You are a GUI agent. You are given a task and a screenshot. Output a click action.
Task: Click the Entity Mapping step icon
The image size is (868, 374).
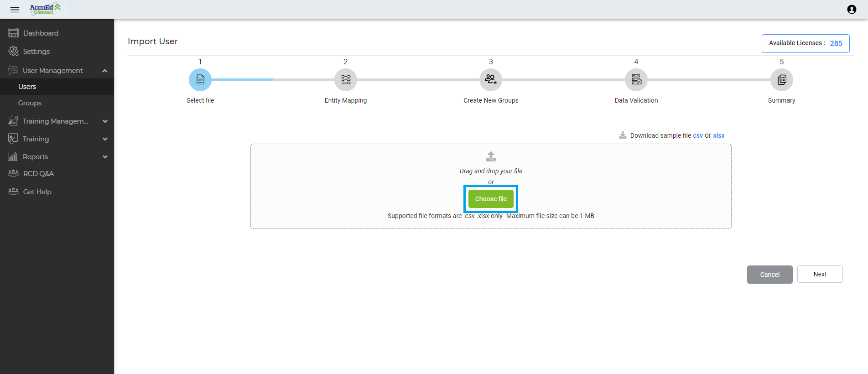point(346,80)
